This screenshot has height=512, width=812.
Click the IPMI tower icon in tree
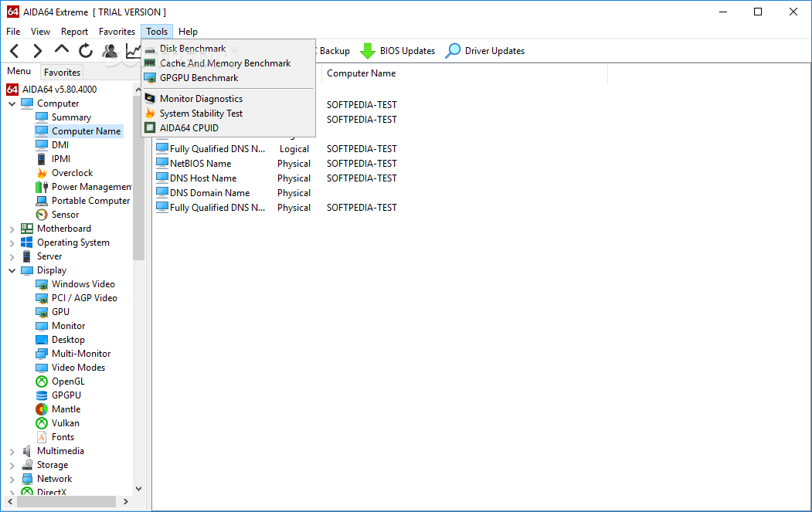(x=42, y=159)
